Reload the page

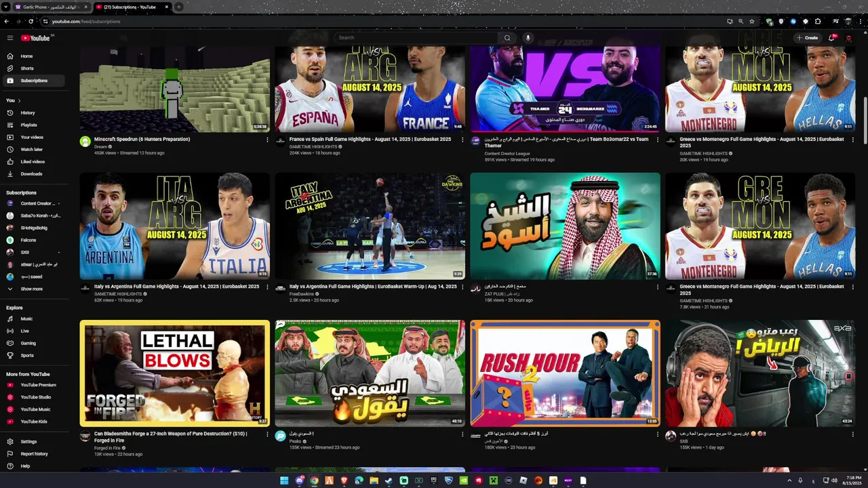tap(31, 21)
